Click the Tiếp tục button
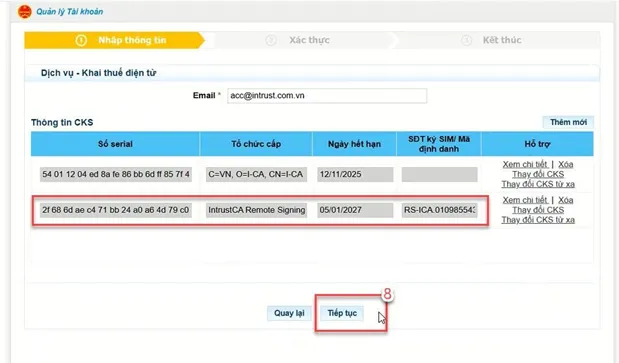Image resolution: width=619 pixels, height=363 pixels. (342, 313)
